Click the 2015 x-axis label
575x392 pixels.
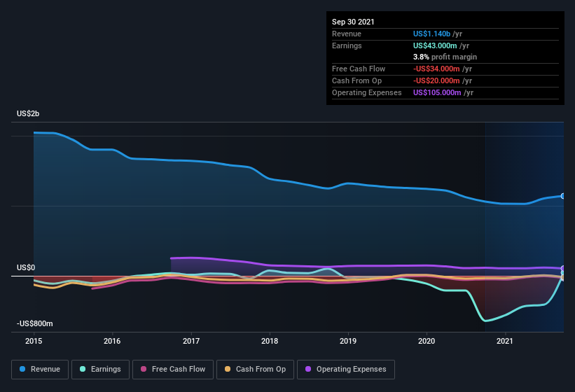tap(34, 341)
